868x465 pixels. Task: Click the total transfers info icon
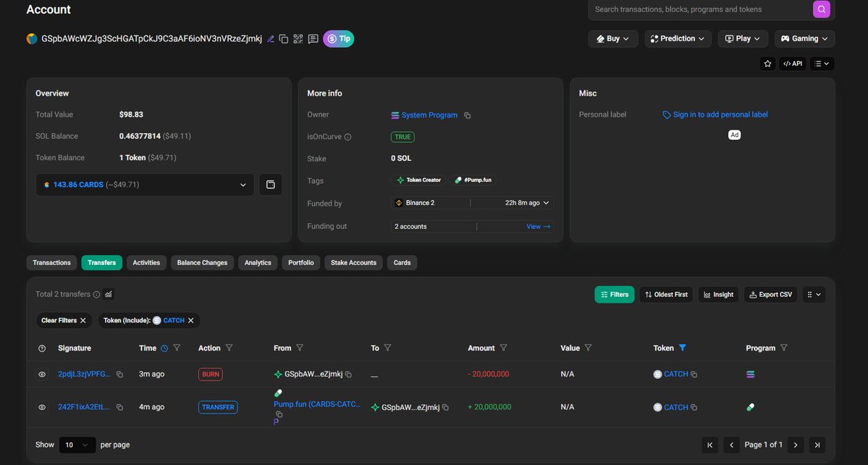click(x=96, y=295)
